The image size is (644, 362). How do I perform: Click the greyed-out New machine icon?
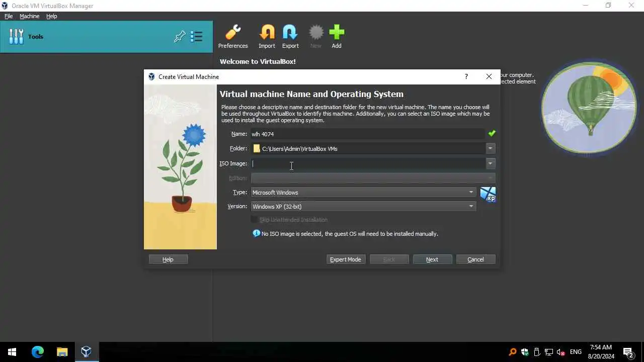coord(316,32)
